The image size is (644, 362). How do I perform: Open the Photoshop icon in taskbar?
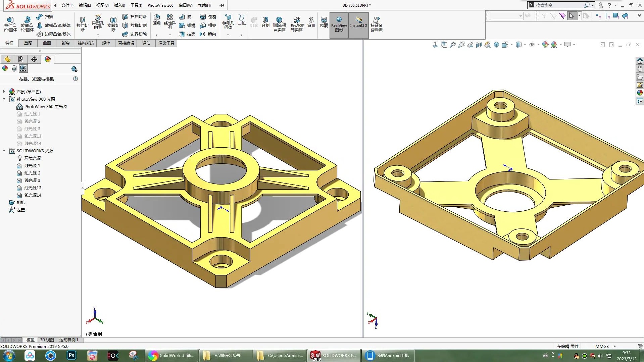point(71,355)
